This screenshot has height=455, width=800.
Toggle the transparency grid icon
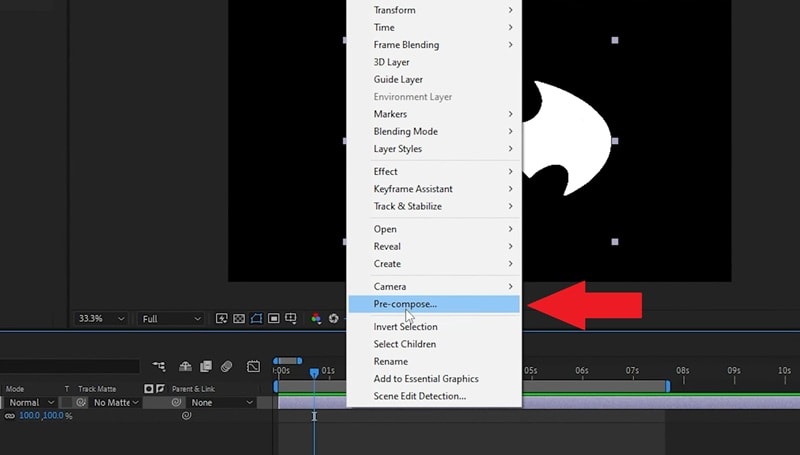pyautogui.click(x=239, y=319)
